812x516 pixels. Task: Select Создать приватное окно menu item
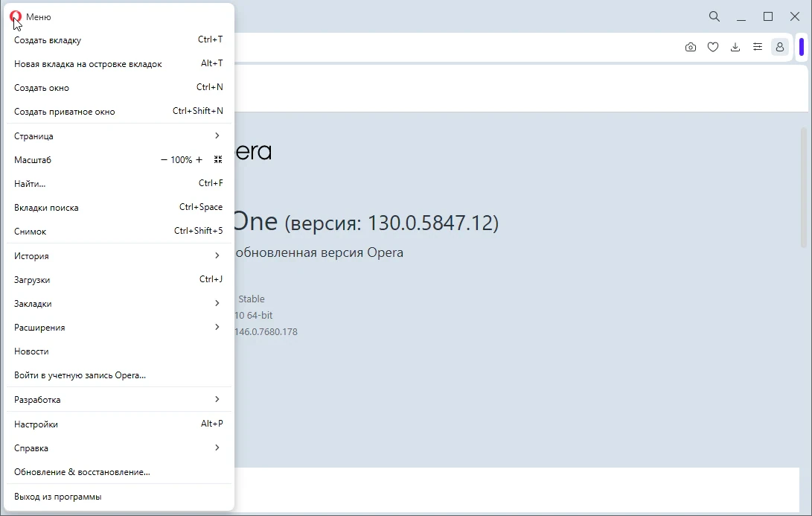[119, 112]
